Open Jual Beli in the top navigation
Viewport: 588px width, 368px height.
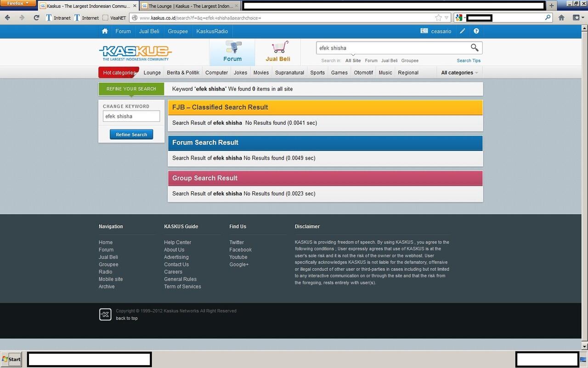(x=149, y=31)
